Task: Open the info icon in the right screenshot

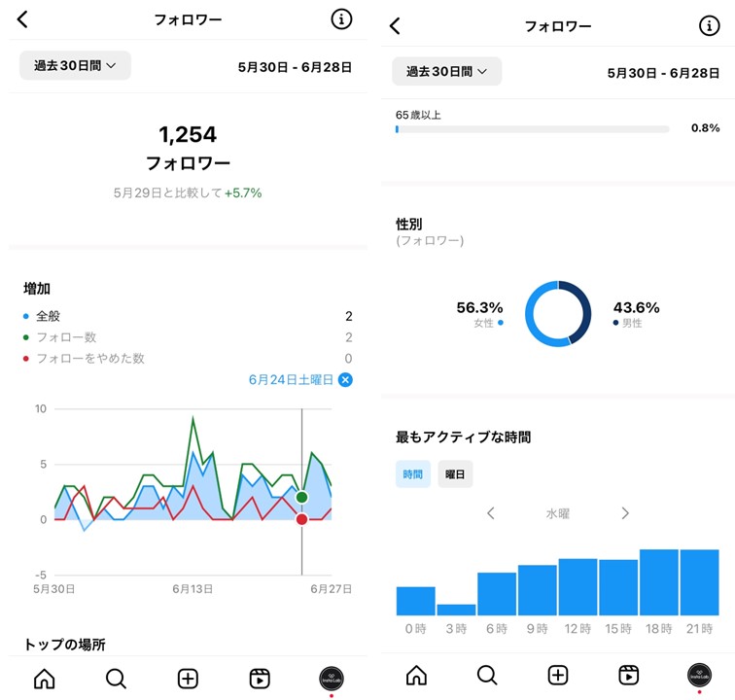Action: click(710, 25)
